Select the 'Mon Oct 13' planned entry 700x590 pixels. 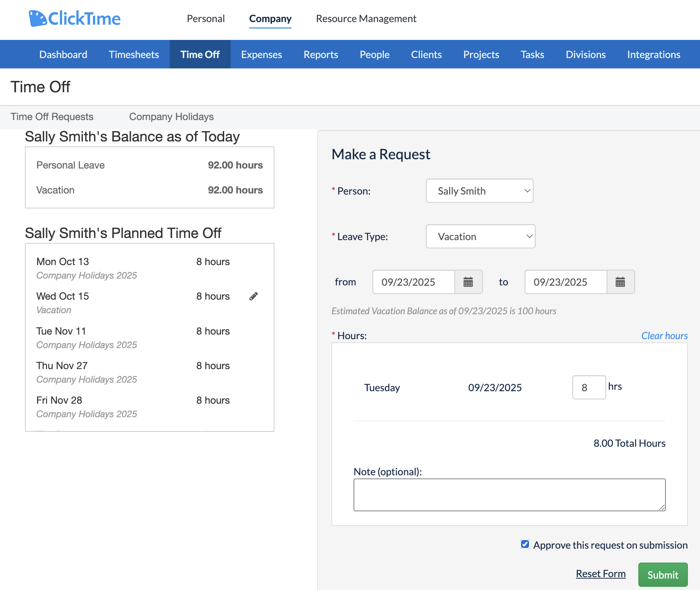click(x=150, y=268)
